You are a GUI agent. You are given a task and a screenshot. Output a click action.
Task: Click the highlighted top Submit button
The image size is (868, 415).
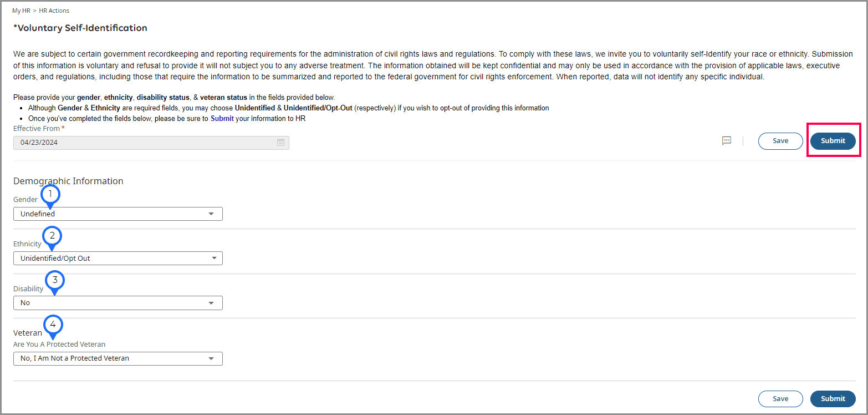tap(833, 141)
